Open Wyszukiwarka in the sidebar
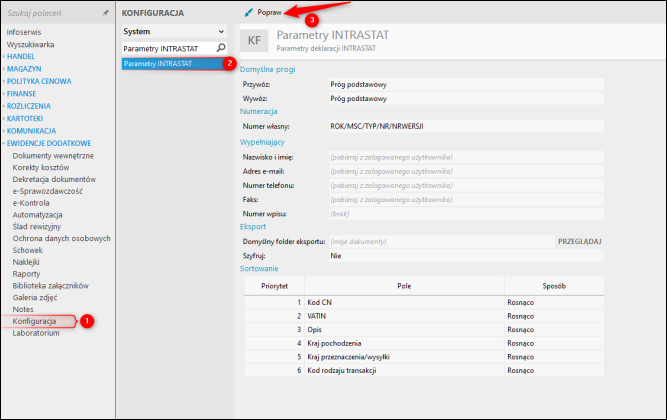667x420 pixels. [x=30, y=44]
